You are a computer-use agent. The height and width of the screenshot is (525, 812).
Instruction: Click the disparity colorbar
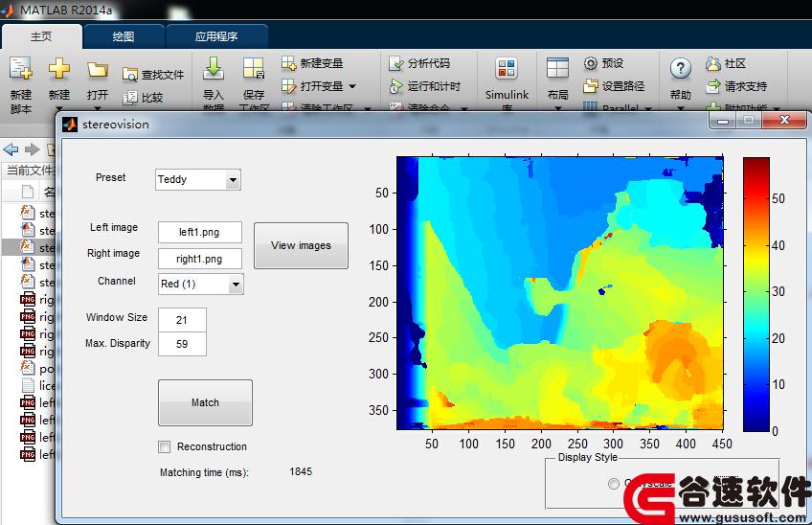click(756, 294)
